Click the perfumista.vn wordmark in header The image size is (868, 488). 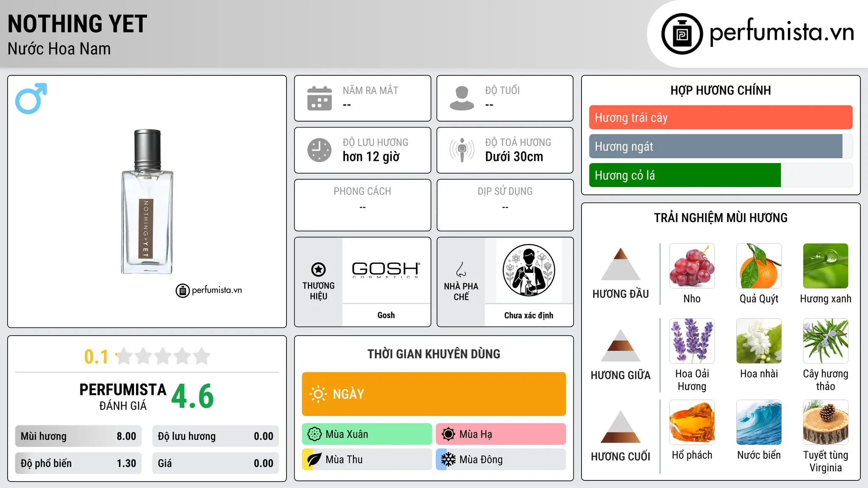[782, 32]
